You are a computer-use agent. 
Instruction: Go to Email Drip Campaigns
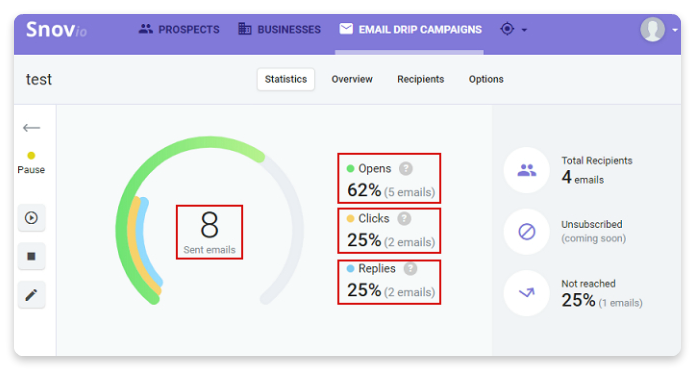[410, 30]
